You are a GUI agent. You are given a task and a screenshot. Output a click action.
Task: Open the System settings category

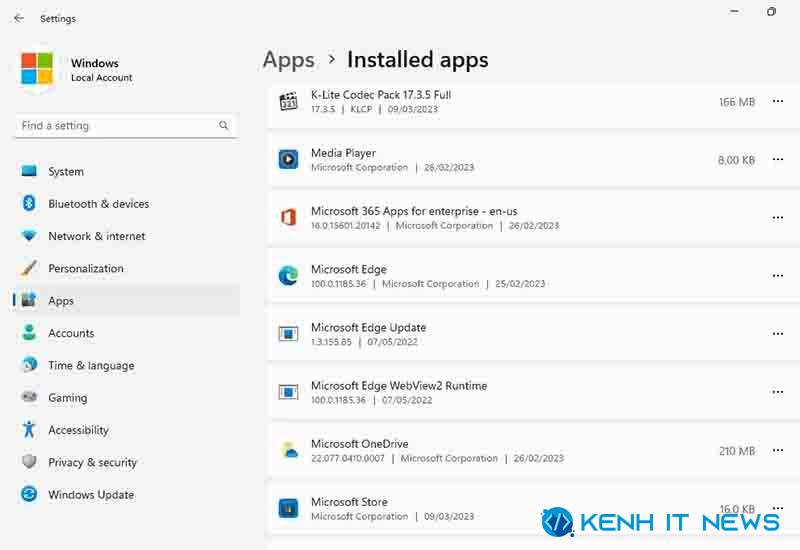click(x=127, y=171)
